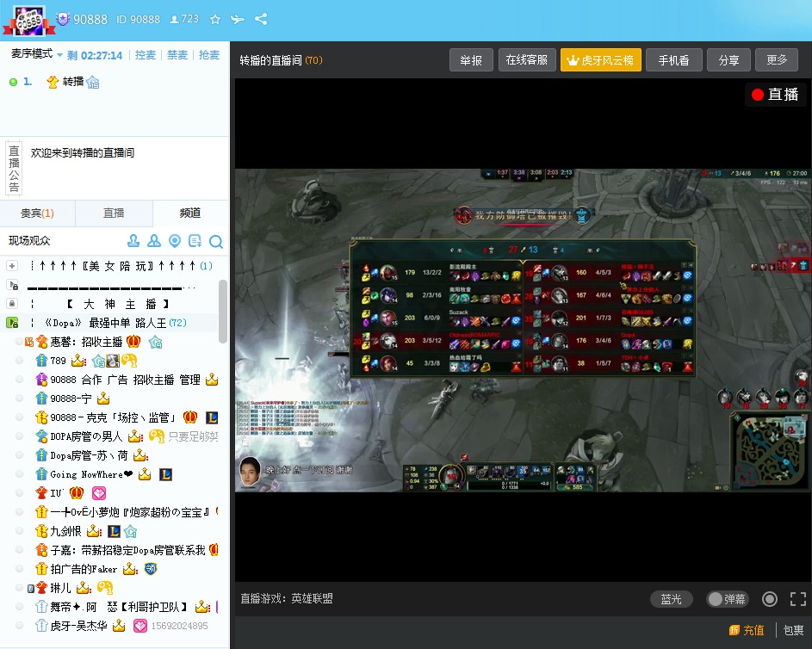
Task: Click the pink gem badge beside IU
Action: click(99, 493)
